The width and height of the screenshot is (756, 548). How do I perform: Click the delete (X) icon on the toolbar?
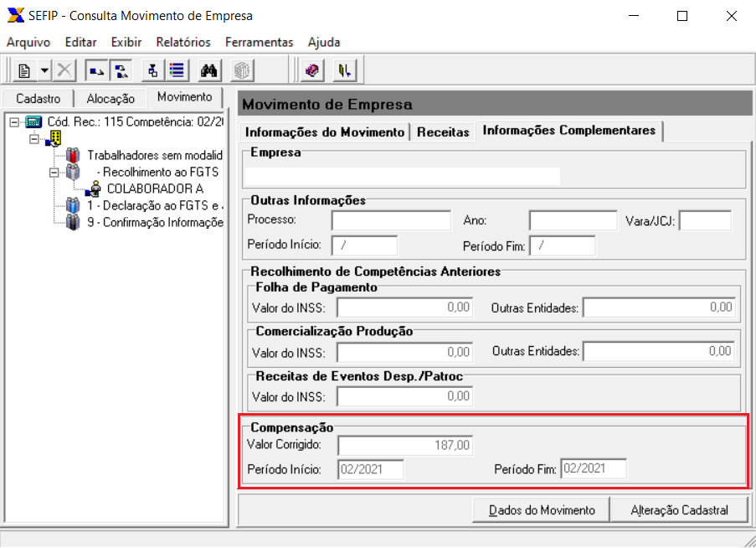point(64,70)
